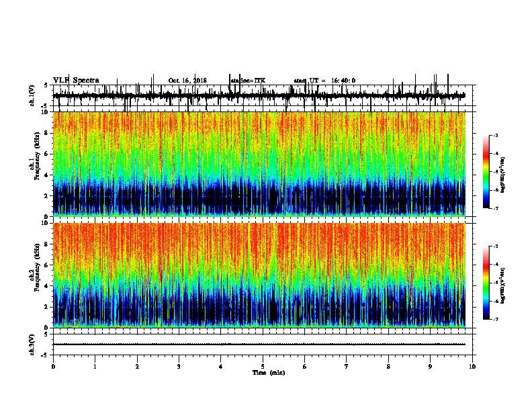Click time axis tick label '6'
The height and width of the screenshot is (411, 532).
304,367
